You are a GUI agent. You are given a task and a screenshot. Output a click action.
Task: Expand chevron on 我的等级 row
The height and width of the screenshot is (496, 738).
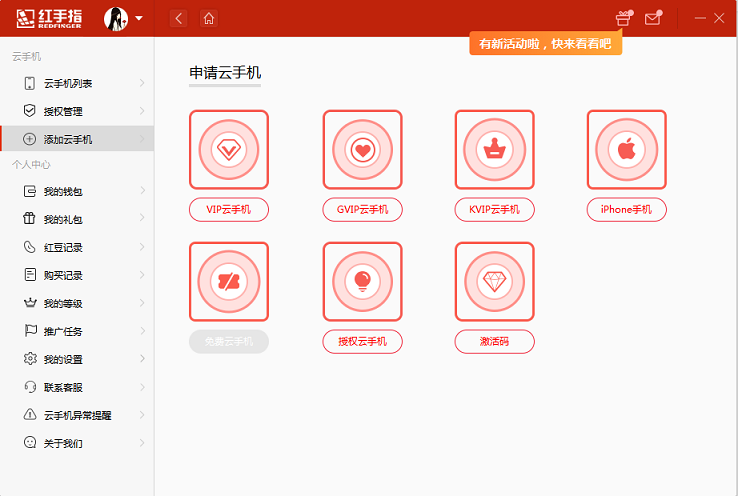pos(142,303)
